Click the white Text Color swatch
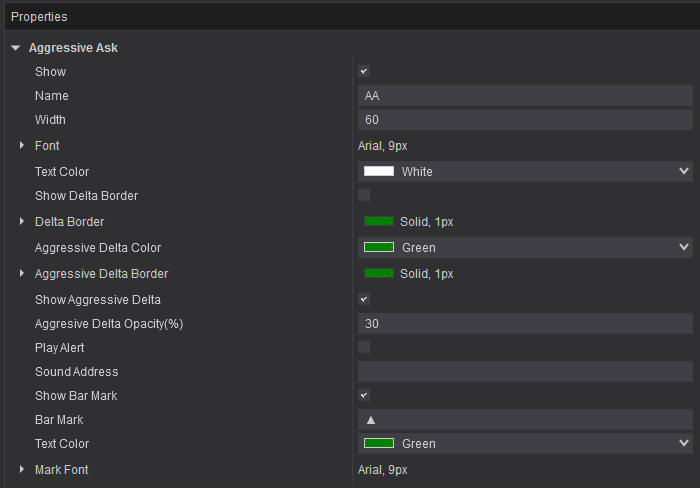The height and width of the screenshot is (488, 700). point(379,172)
